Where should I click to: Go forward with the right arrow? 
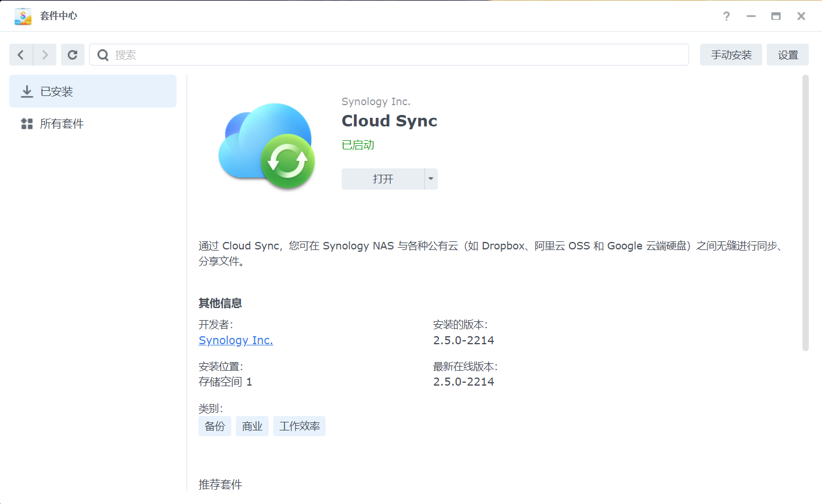click(45, 55)
